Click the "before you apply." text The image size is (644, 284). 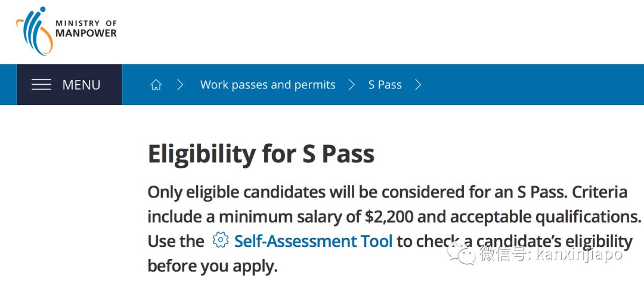click(212, 266)
